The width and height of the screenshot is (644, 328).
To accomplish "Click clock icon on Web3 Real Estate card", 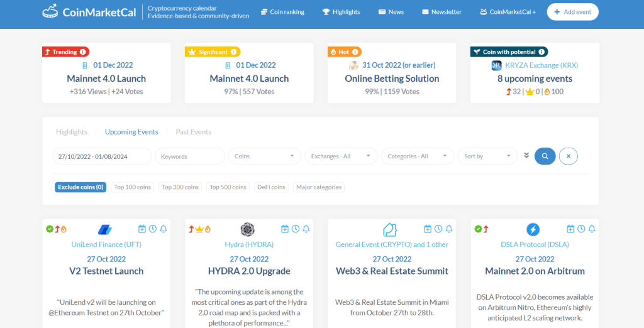I will 438,229.
